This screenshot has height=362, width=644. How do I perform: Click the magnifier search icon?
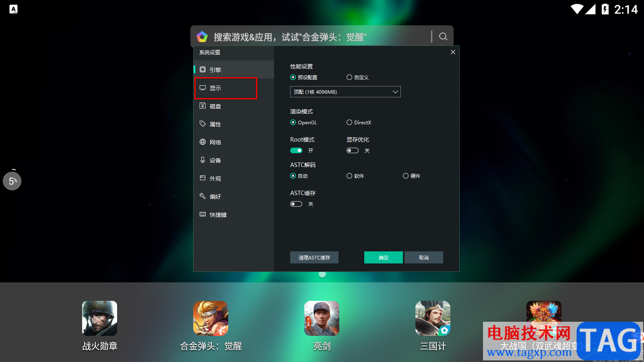click(443, 37)
